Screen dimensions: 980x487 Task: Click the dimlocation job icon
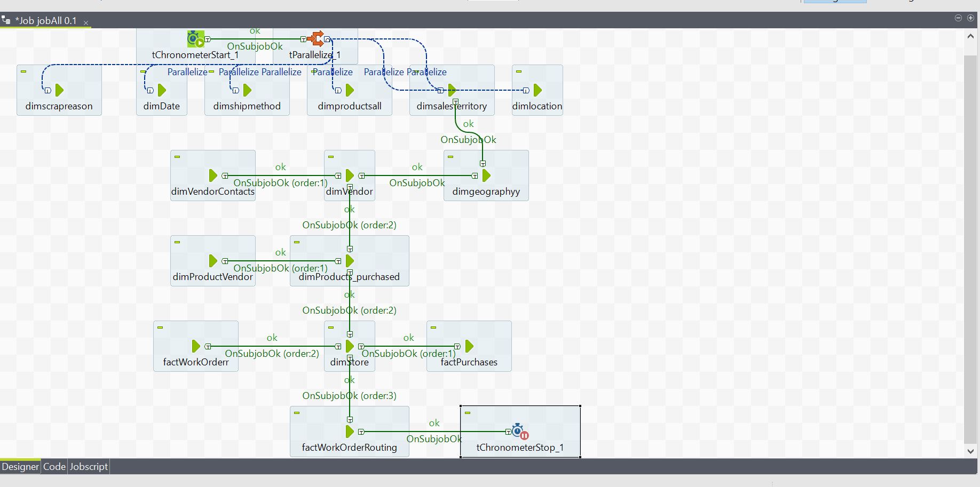coord(538,90)
